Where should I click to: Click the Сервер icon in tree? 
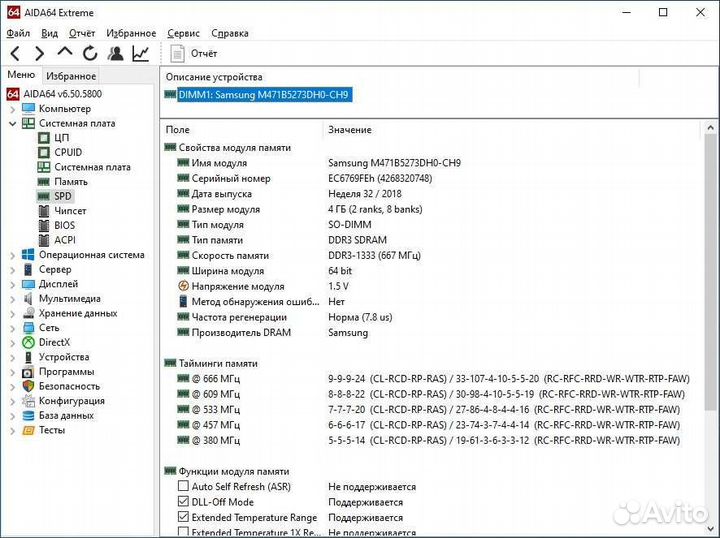pos(28,269)
